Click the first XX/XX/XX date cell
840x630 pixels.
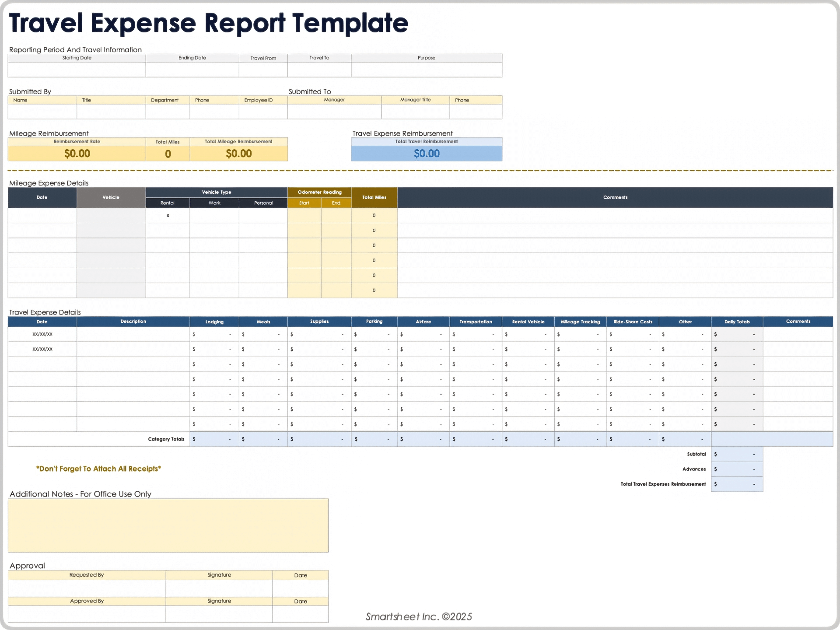click(42, 334)
